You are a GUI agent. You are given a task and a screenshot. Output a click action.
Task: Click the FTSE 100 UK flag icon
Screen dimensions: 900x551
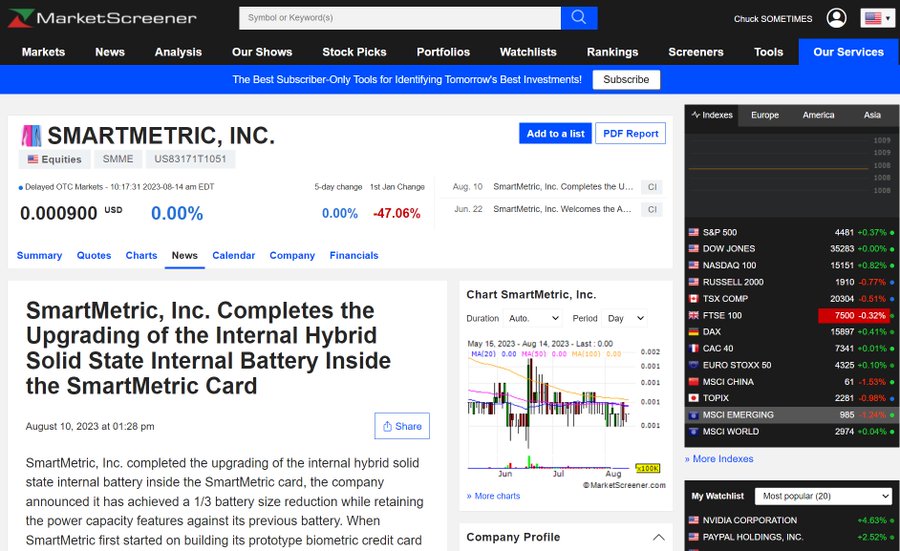click(x=693, y=316)
